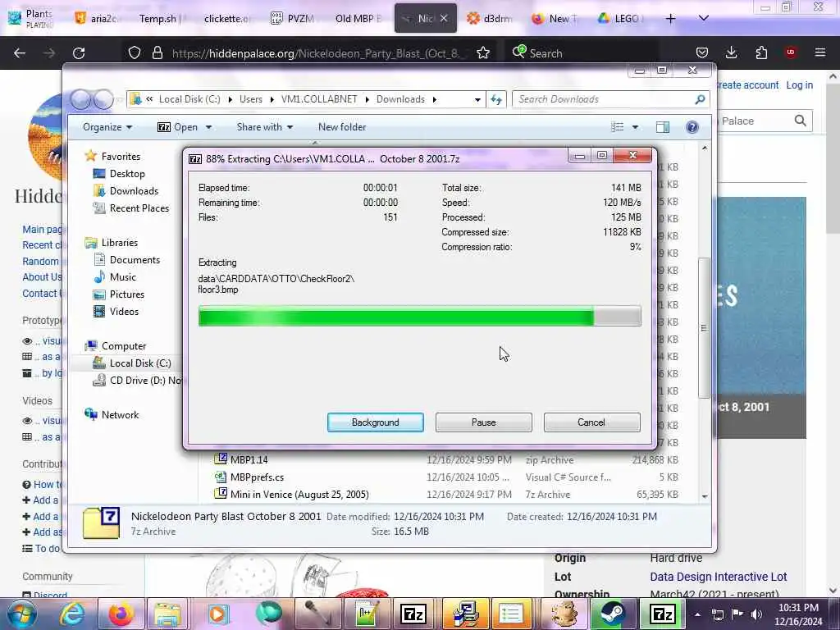Change your view icon in Explorer

pos(617,127)
